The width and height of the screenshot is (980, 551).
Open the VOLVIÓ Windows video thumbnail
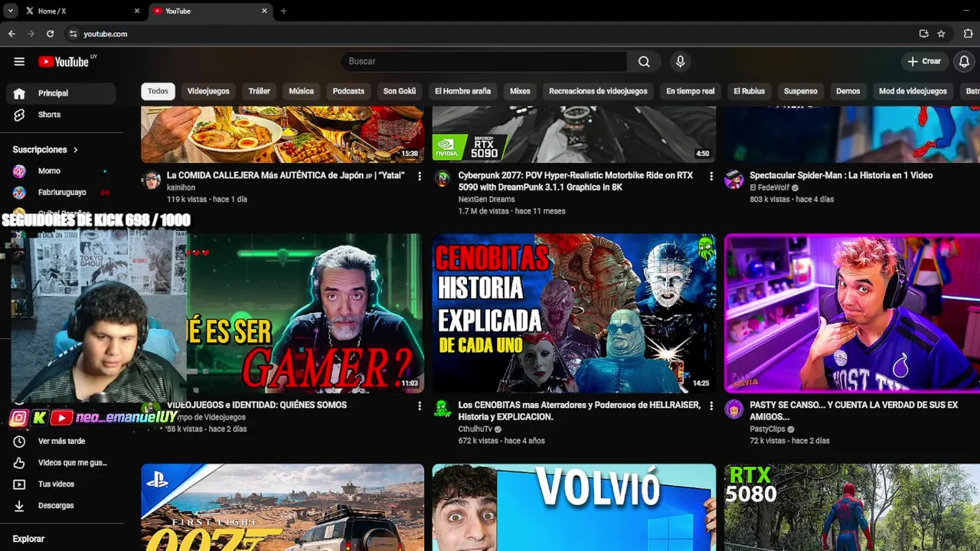click(574, 507)
